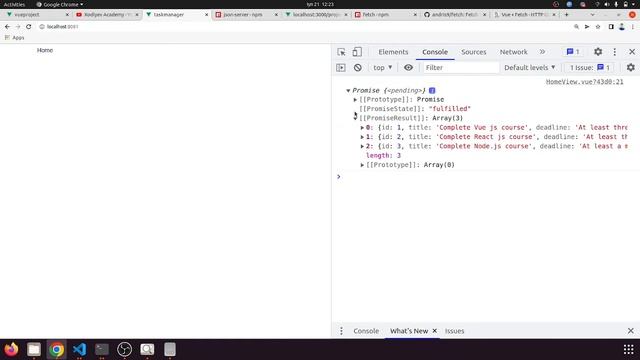Expand [[Prototype]]: Array(0) entry
This screenshot has height=360, width=640.
pyautogui.click(x=362, y=165)
